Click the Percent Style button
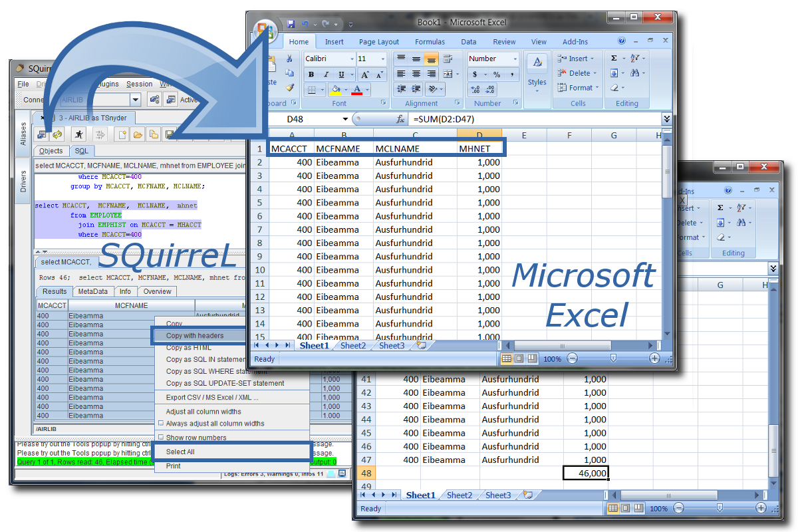Viewport: 798px width, 532px height. click(x=496, y=74)
